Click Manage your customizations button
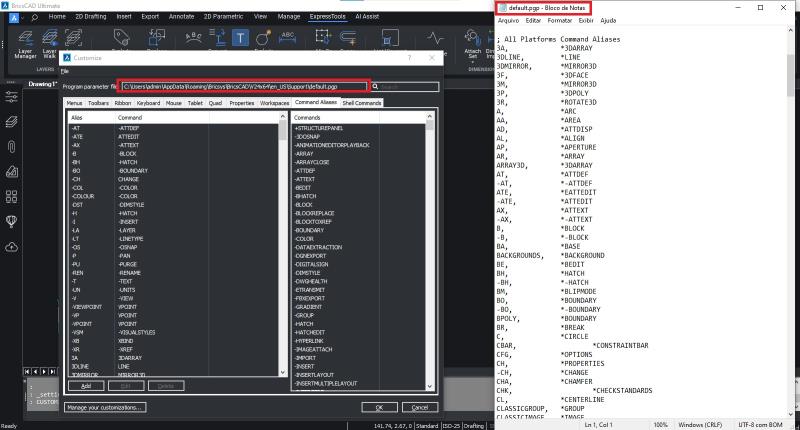 (105, 407)
